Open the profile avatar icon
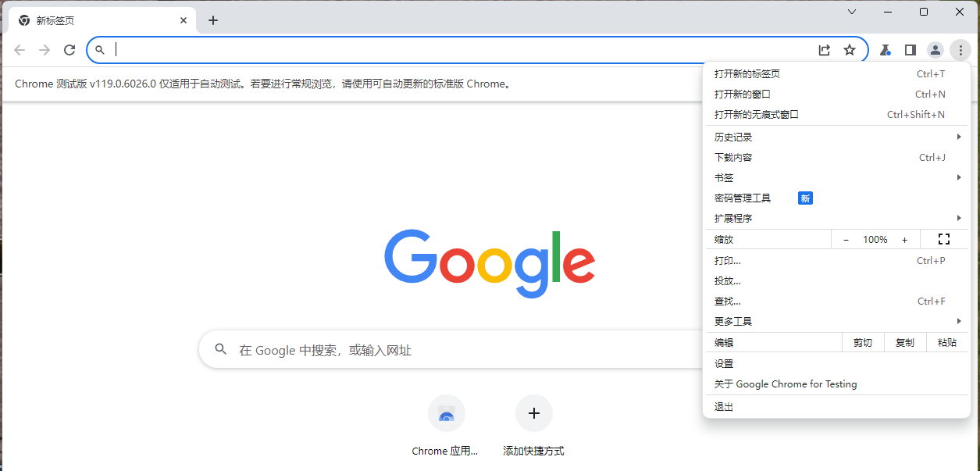The height and width of the screenshot is (471, 980). pyautogui.click(x=935, y=50)
